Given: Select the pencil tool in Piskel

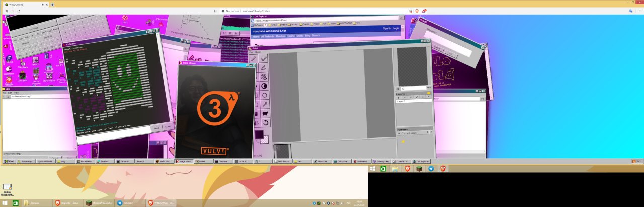Looking at the screenshot, I should pos(253,58).
